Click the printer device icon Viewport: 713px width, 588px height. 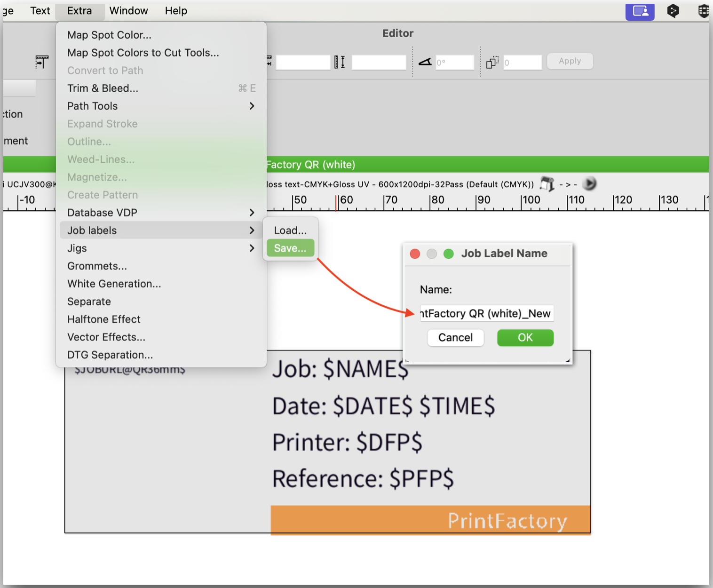[547, 184]
